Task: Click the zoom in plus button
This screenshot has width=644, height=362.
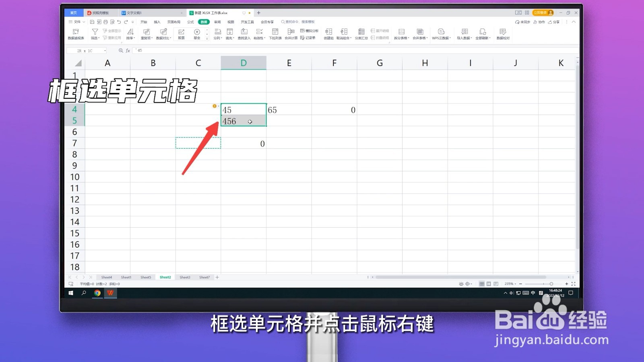Action: (x=567, y=284)
